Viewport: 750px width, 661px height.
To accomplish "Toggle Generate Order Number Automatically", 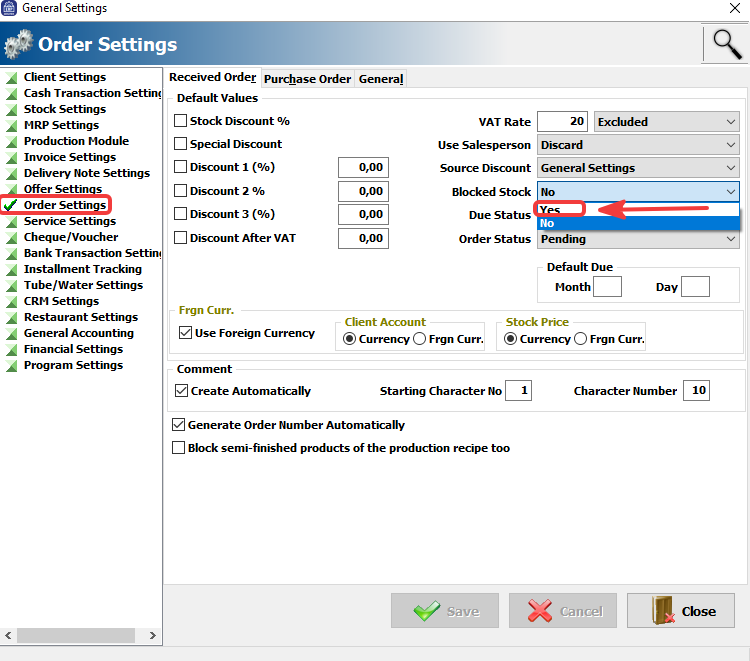I will coord(178,425).
